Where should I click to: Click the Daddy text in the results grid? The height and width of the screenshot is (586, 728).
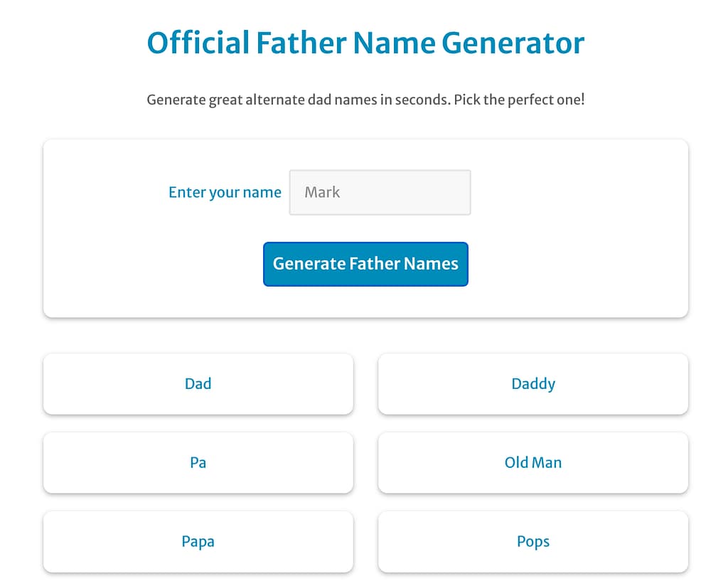(533, 384)
